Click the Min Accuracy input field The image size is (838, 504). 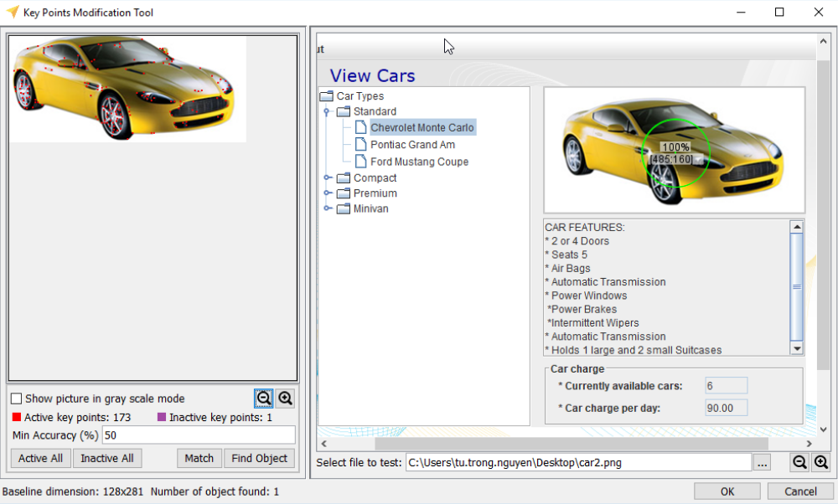point(199,435)
